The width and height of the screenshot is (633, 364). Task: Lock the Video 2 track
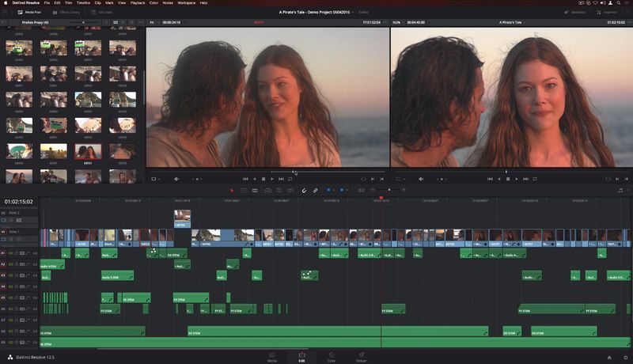click(x=11, y=220)
